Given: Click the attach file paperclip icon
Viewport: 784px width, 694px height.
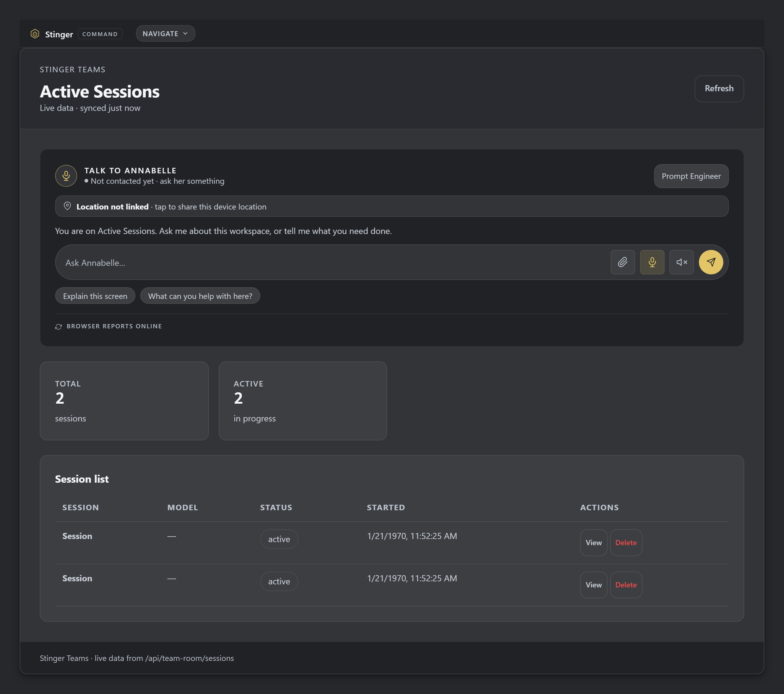Looking at the screenshot, I should [x=623, y=262].
